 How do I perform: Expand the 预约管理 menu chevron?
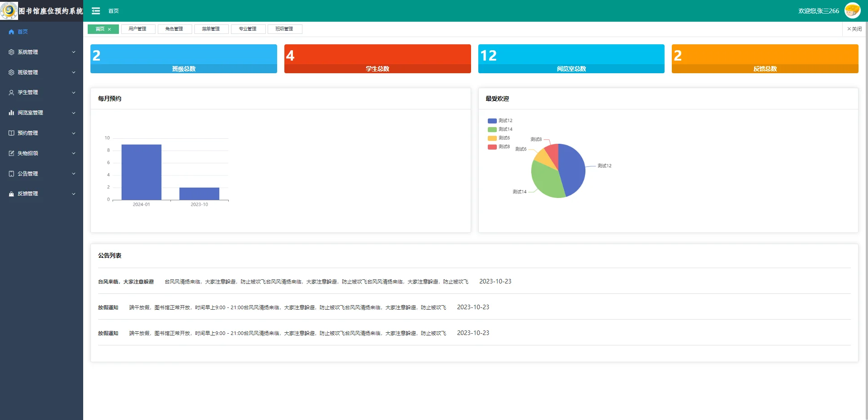pos(74,133)
